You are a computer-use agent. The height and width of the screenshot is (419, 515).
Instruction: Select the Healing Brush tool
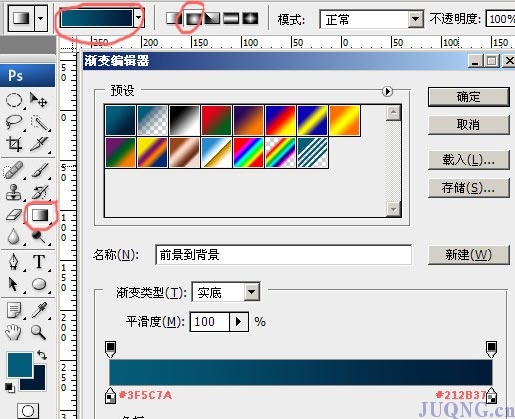click(x=13, y=170)
